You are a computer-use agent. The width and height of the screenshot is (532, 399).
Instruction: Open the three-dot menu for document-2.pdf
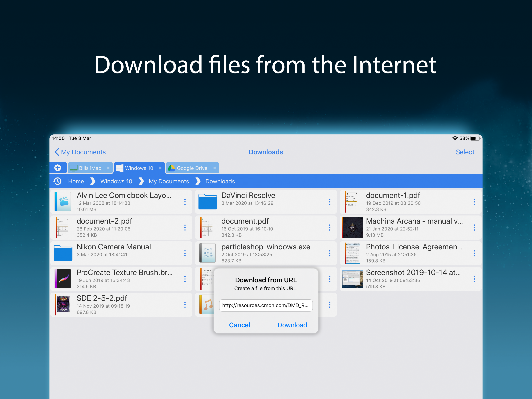pos(185,228)
